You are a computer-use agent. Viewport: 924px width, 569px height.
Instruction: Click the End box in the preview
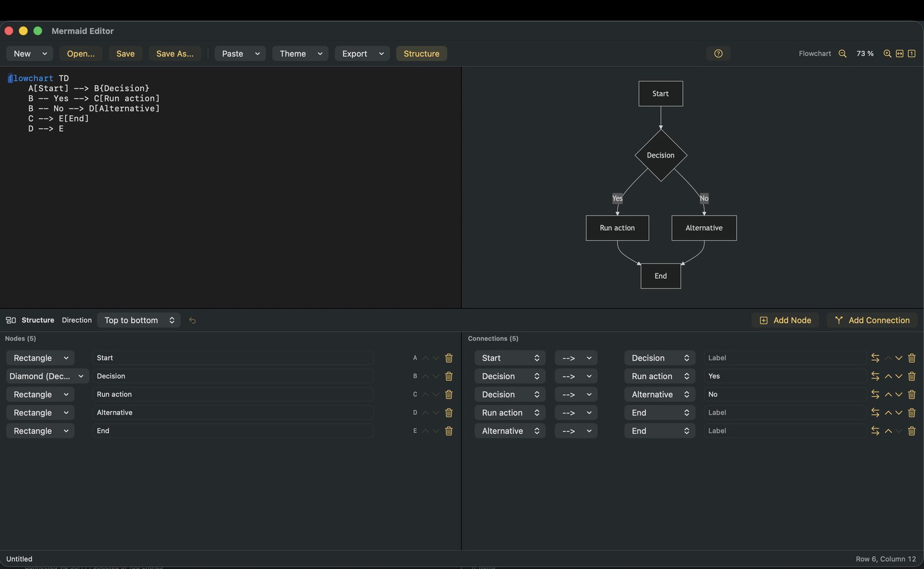coord(661,276)
